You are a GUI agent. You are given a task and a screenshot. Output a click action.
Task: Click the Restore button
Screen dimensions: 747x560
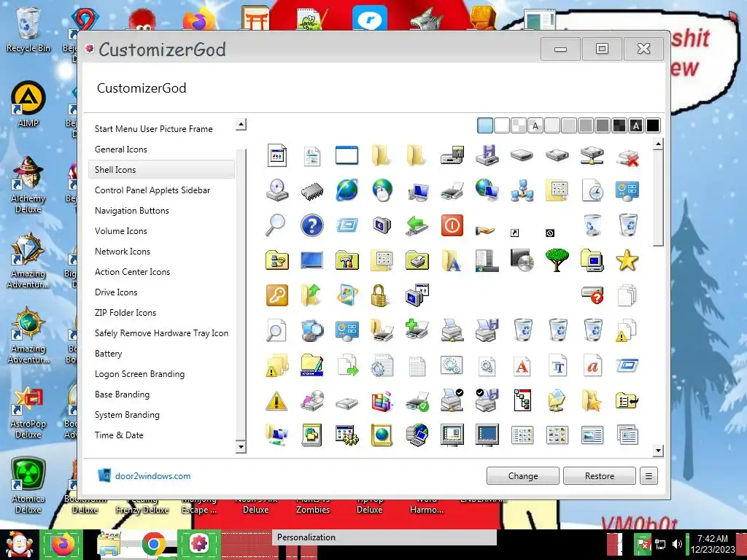pos(600,476)
